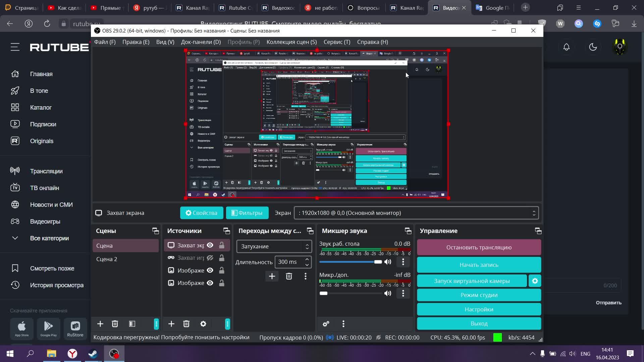This screenshot has height=362, width=644.
Task: Undock the Controls panel
Action: pos(538,231)
